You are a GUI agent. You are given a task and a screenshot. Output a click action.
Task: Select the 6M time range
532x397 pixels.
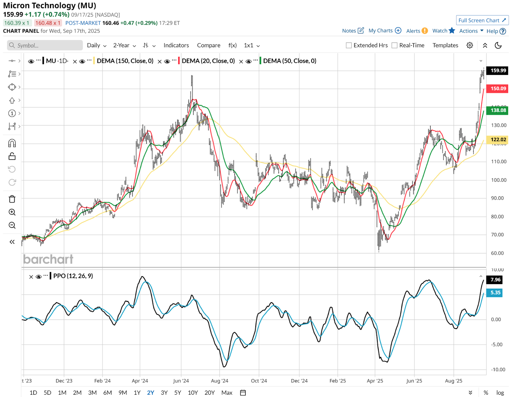107,393
